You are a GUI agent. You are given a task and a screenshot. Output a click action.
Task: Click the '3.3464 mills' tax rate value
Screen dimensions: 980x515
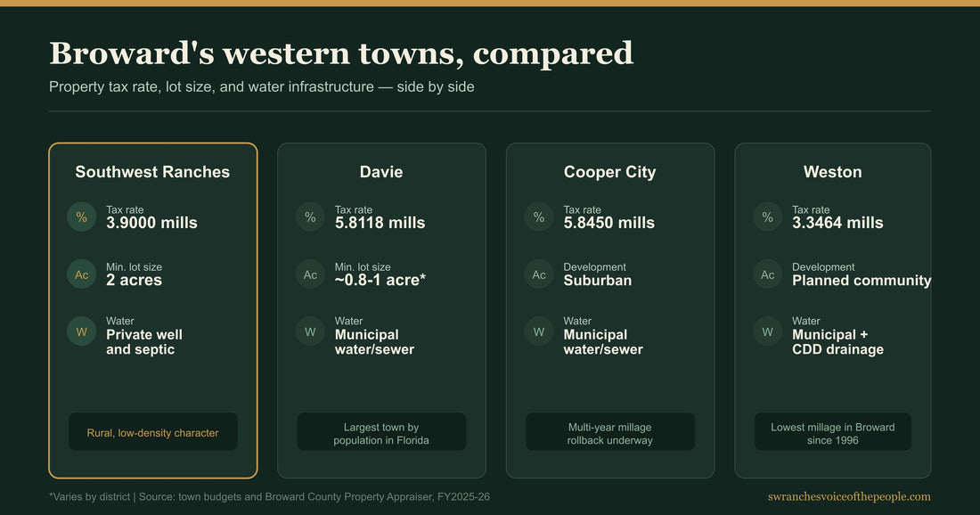pyautogui.click(x=837, y=223)
